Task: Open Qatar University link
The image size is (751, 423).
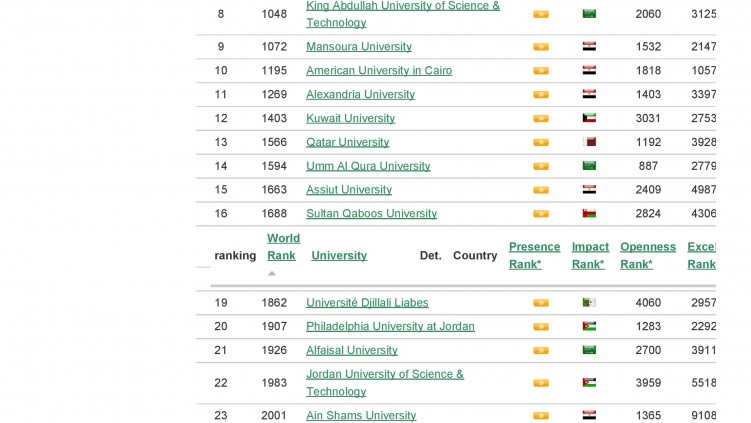Action: (347, 142)
